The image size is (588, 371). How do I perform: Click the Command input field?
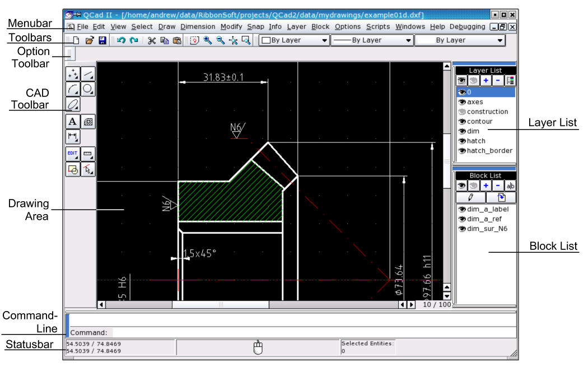[314, 332]
